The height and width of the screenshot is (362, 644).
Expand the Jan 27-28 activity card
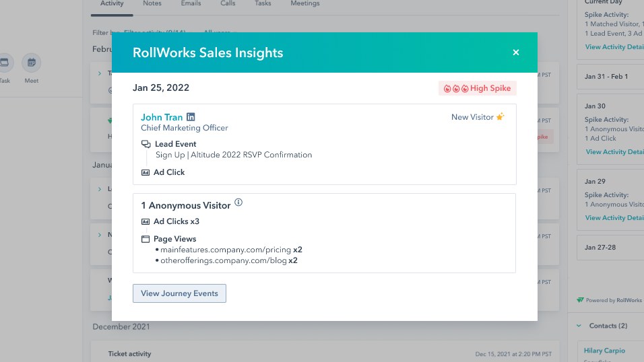point(600,247)
